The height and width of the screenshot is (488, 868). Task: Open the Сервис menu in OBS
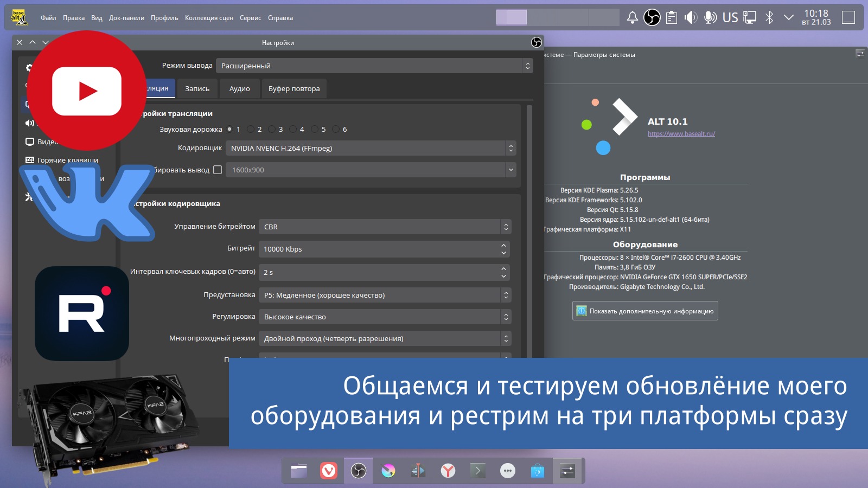tap(251, 17)
